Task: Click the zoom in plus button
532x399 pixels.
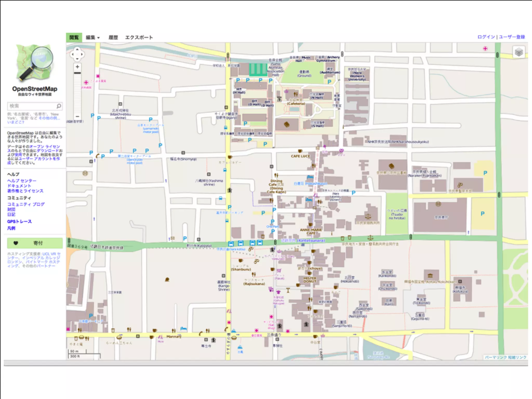Action: tap(77, 67)
